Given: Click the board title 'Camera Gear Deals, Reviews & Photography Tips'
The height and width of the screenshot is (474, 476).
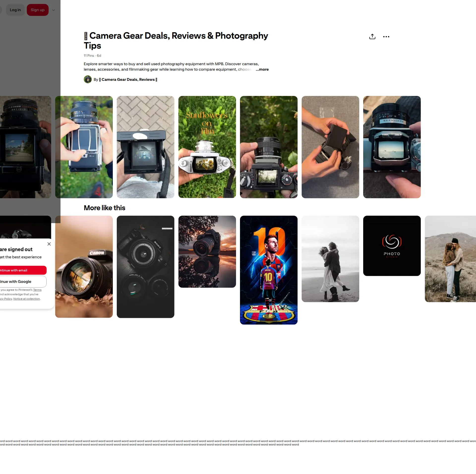Looking at the screenshot, I should [x=176, y=41].
